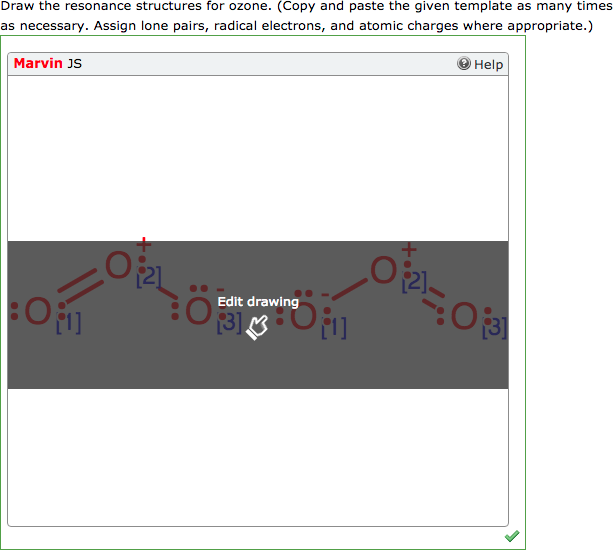613x550 pixels.
Task: Click the green checkmark icon
Action: click(x=512, y=537)
